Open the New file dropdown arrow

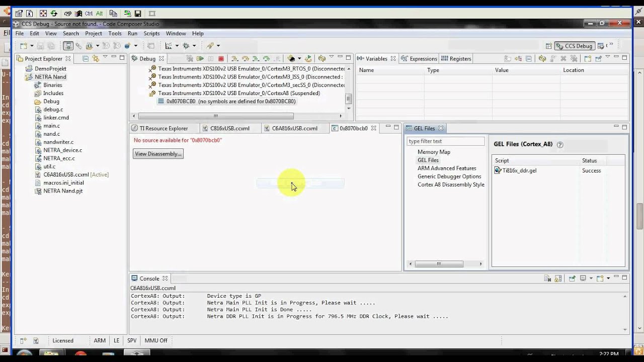point(31,46)
